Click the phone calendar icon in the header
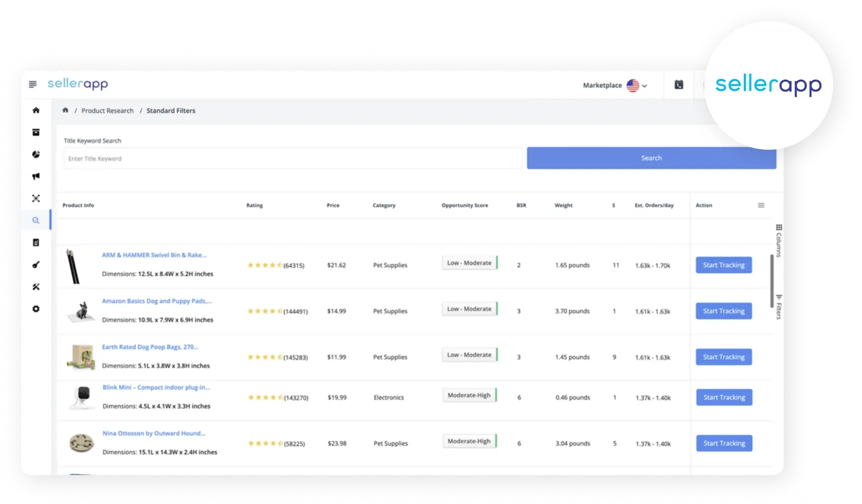The height and width of the screenshot is (504, 862). pyautogui.click(x=679, y=85)
